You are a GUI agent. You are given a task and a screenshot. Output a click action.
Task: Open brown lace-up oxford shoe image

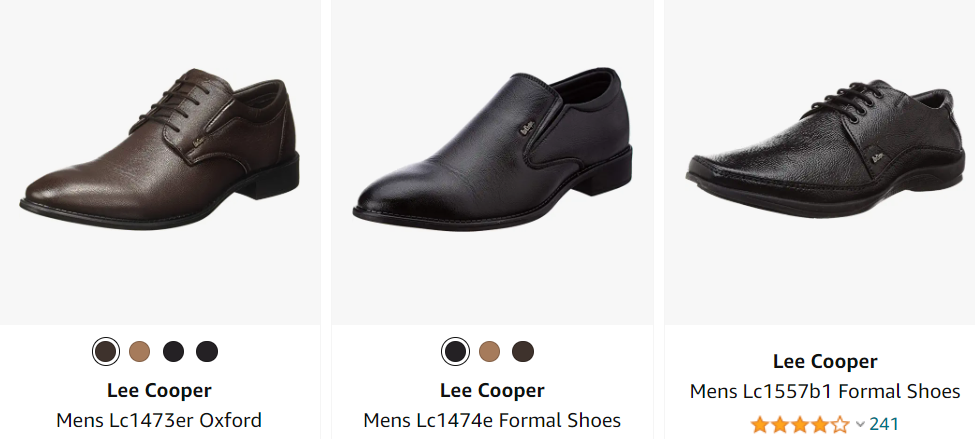(160, 150)
